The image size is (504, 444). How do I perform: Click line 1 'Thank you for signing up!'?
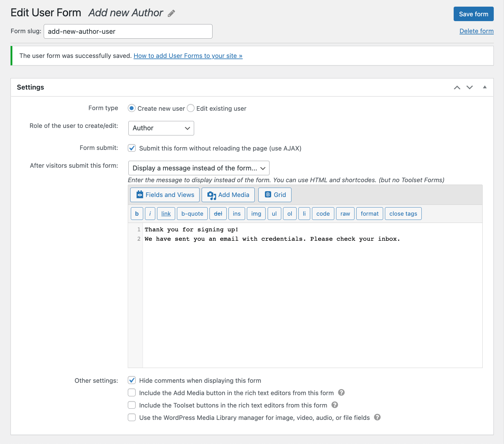coord(191,230)
